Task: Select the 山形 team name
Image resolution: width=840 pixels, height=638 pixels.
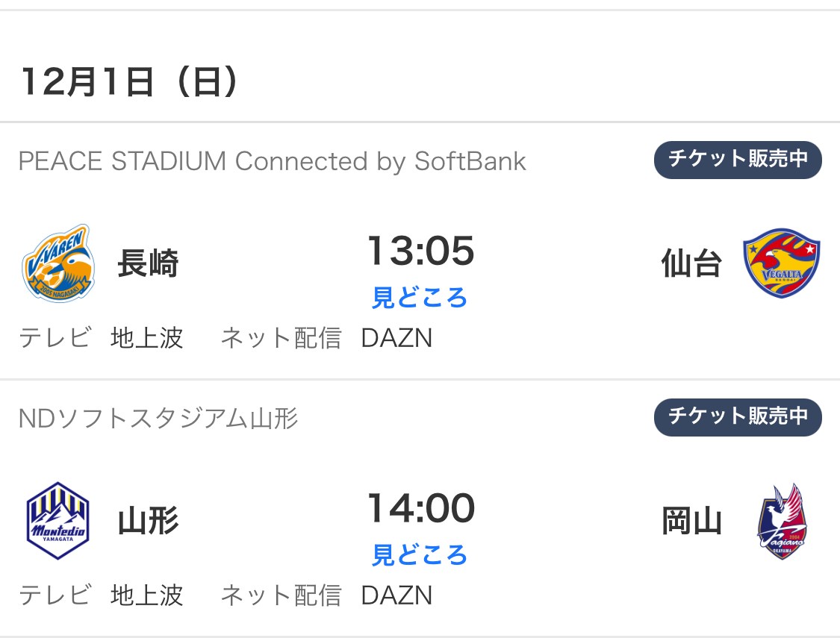Action: tap(148, 522)
